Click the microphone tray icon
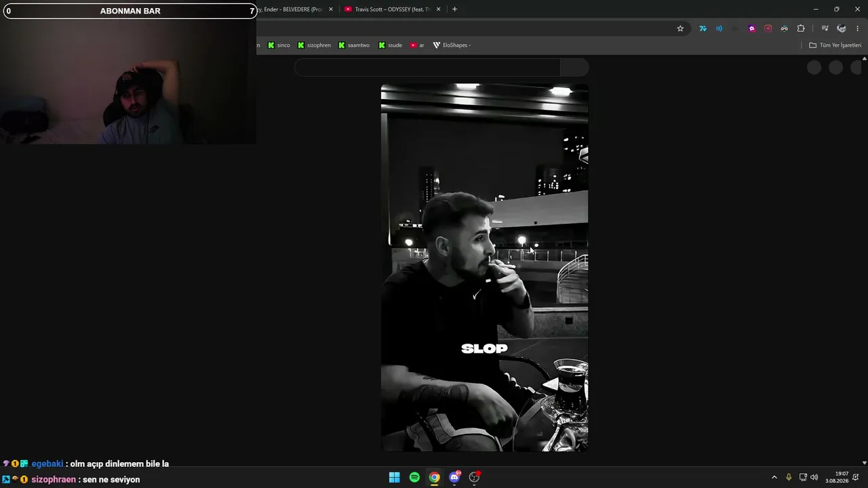Screen dimensions: 868x488 pos(789,477)
